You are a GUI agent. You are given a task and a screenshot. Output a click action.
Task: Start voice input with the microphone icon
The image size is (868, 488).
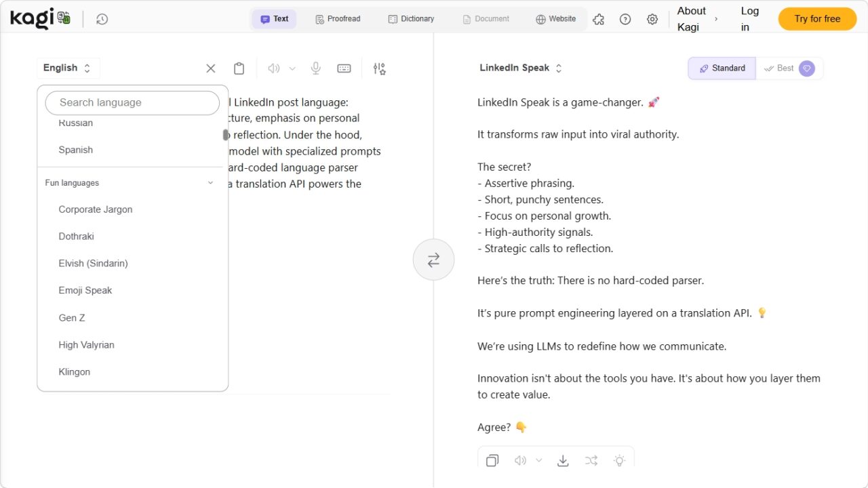click(316, 68)
